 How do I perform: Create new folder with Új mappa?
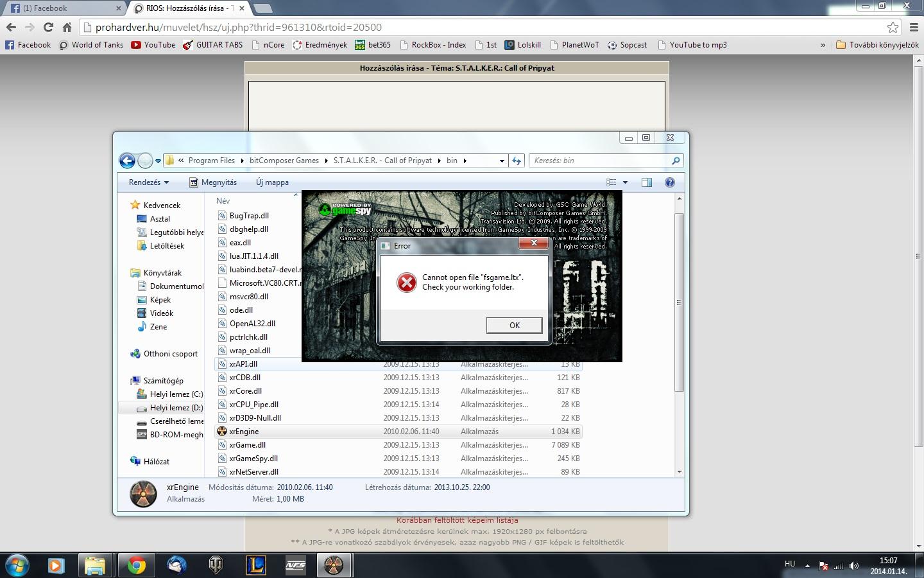272,182
